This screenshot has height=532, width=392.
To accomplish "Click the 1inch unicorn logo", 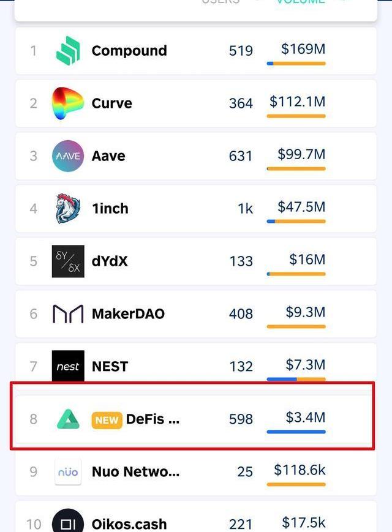I will click(x=68, y=208).
